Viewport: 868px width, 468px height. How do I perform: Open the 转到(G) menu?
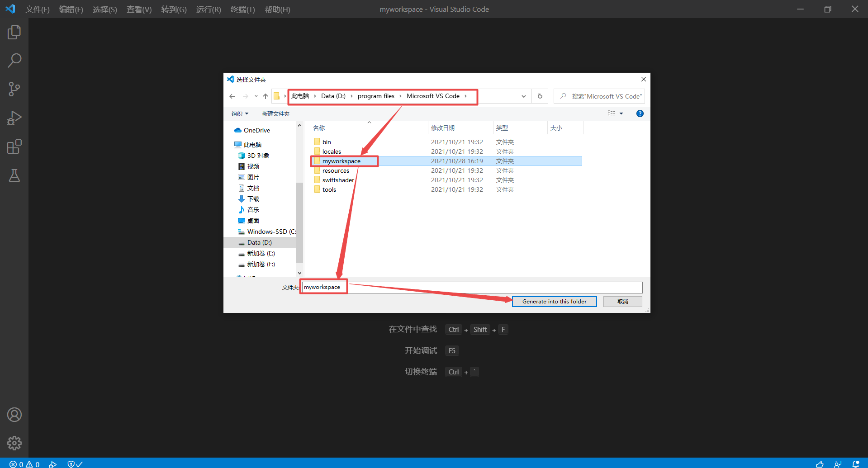tap(174, 9)
